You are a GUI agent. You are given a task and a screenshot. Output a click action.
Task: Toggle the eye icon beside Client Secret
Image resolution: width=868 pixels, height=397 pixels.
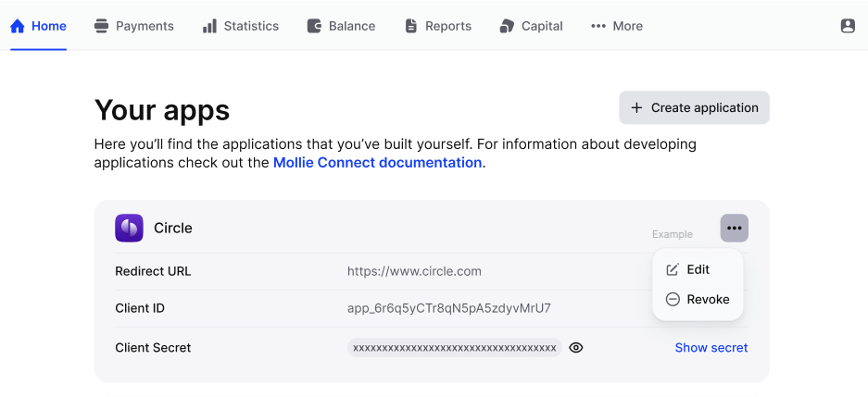coord(575,348)
